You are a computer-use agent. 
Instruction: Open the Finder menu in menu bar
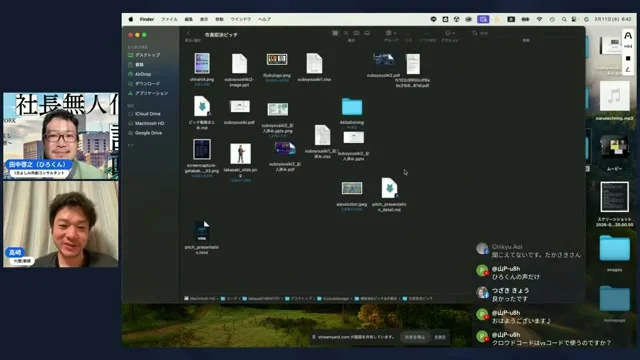click(147, 19)
